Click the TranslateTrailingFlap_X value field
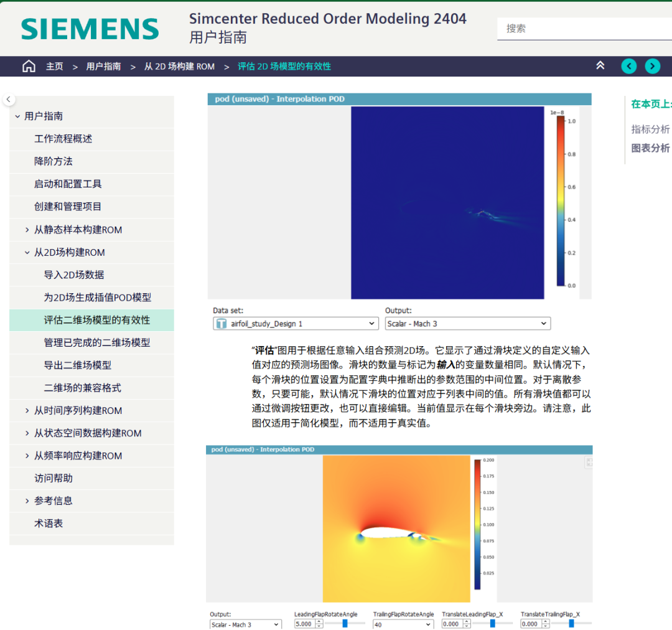Viewport: 672px width, 630px height. click(531, 624)
